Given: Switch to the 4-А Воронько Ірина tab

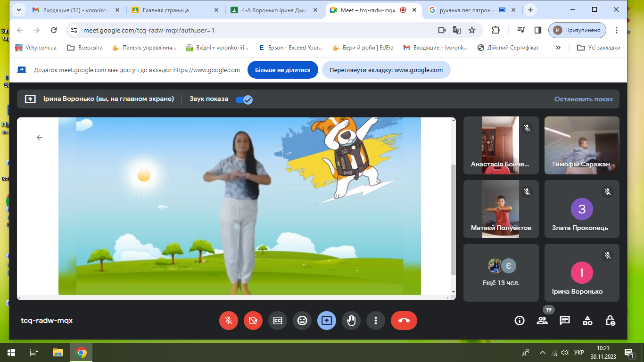Looking at the screenshot, I should coord(274,10).
